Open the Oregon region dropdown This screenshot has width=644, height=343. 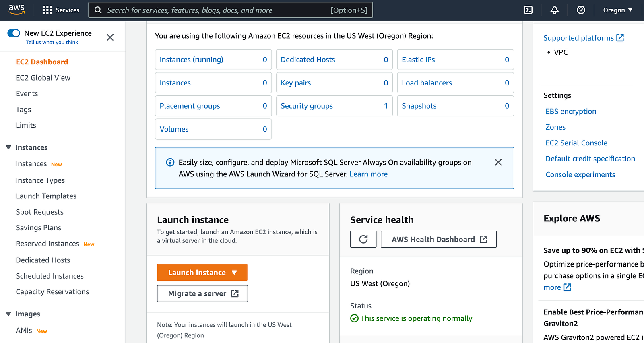[617, 10]
